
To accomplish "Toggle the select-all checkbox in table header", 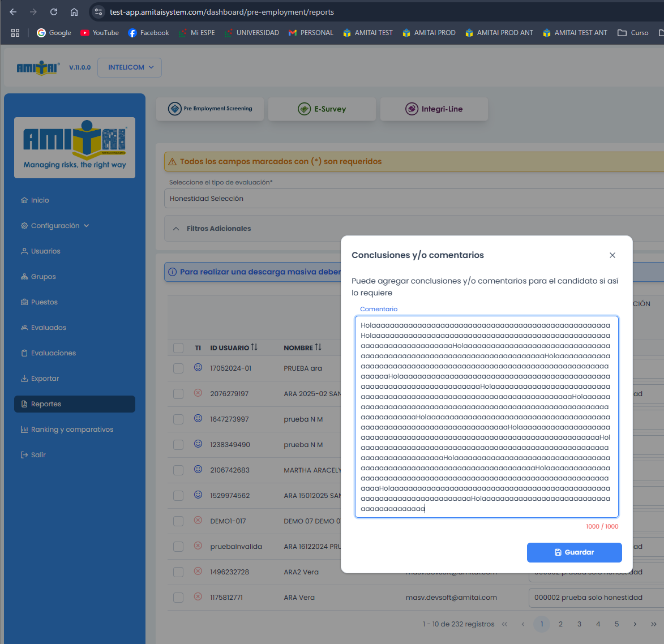I will click(x=178, y=348).
